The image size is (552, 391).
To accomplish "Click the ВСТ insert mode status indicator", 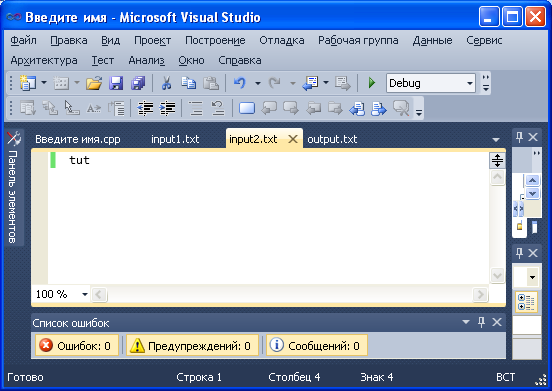I will coord(505,377).
